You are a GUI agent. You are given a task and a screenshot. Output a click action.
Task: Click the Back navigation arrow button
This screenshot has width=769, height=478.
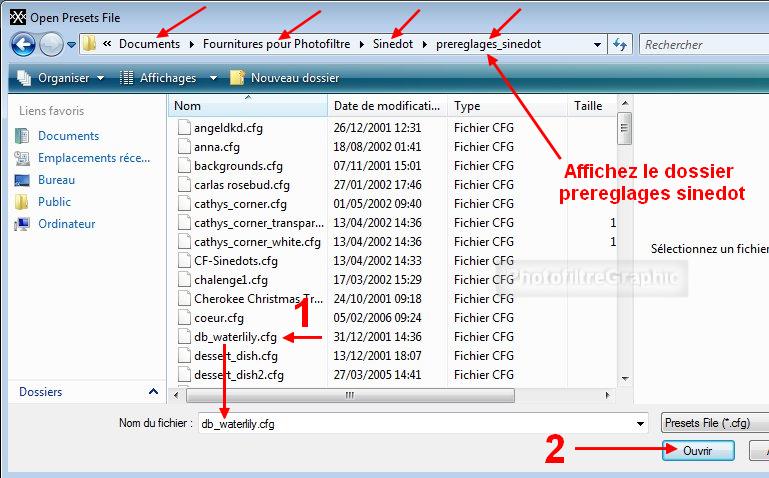point(23,44)
